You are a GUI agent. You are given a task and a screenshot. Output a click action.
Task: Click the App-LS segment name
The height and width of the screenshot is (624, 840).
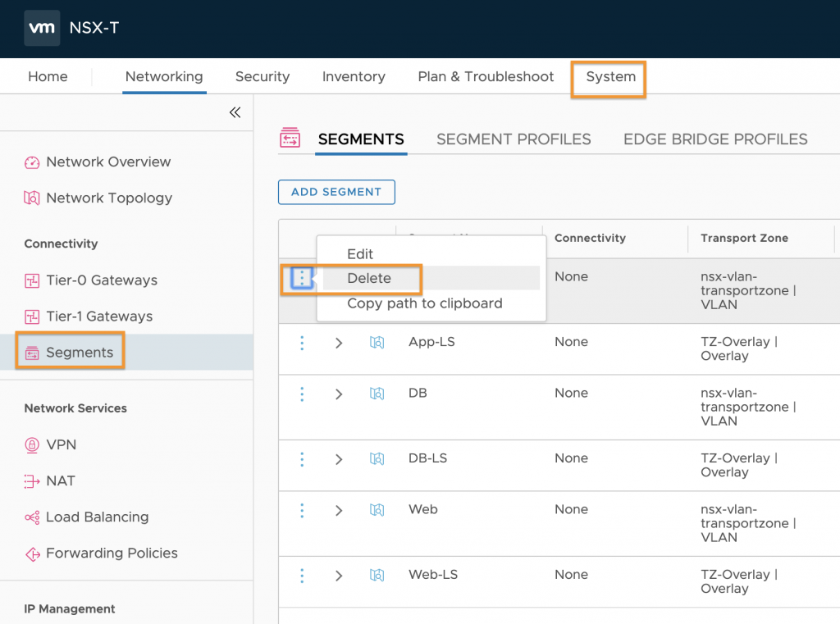click(x=431, y=342)
